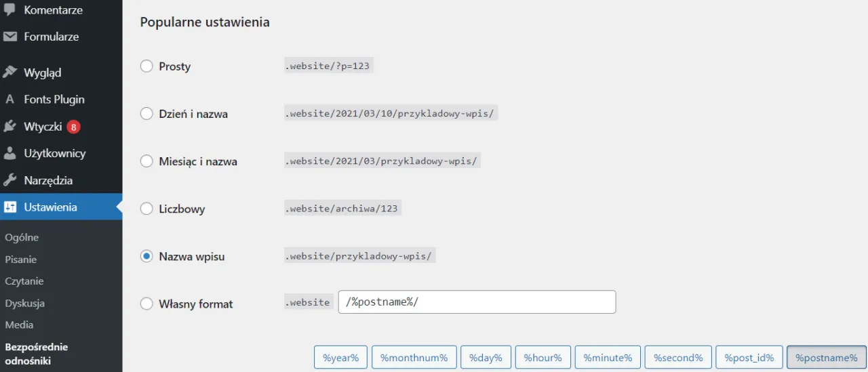
Task: Click the Ustawienia sliders icon
Action: [9, 207]
